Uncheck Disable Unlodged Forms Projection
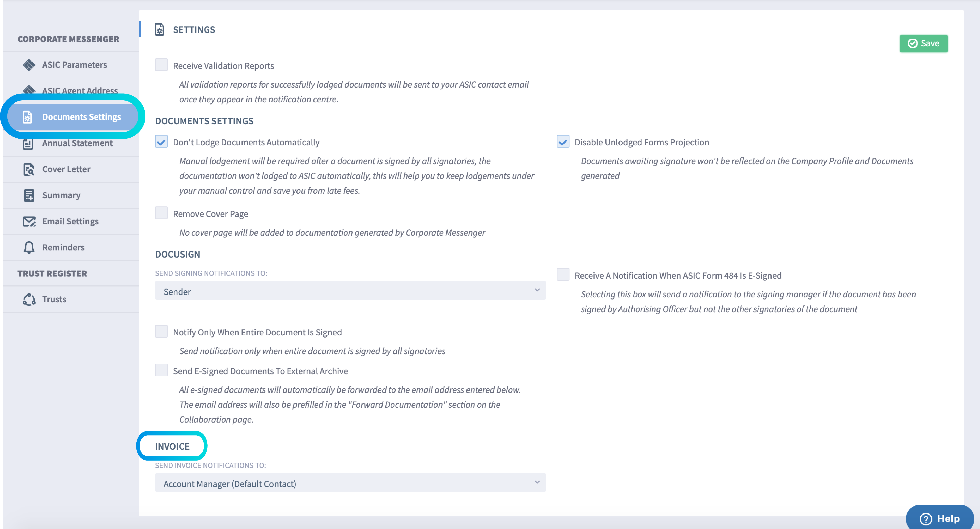 563,142
